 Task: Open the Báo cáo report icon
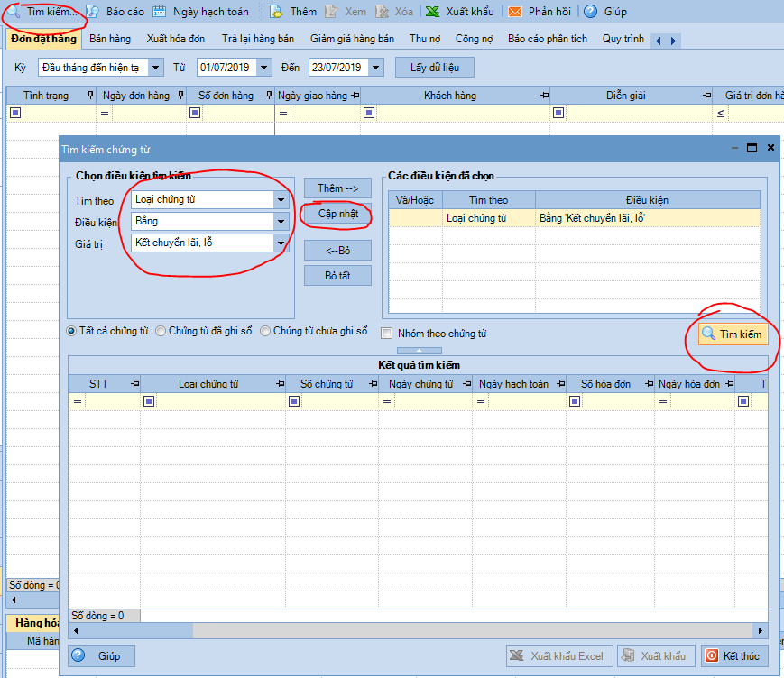(x=93, y=11)
